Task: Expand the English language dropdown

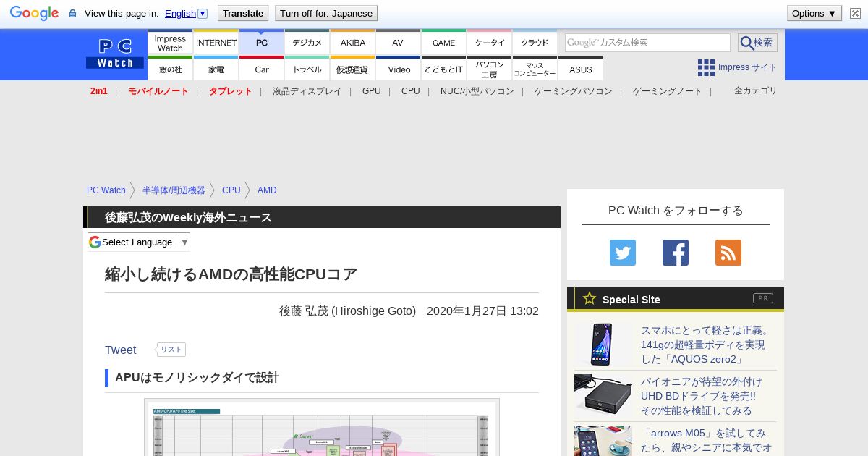Action: (203, 13)
